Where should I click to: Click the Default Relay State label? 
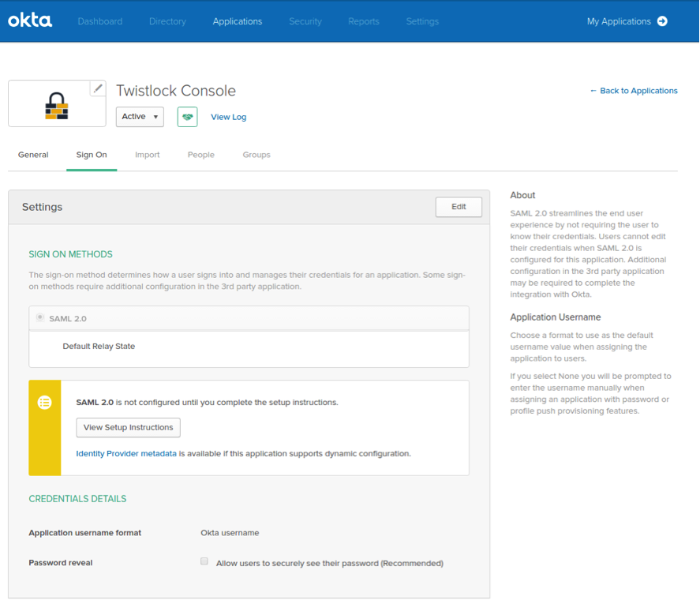99,347
